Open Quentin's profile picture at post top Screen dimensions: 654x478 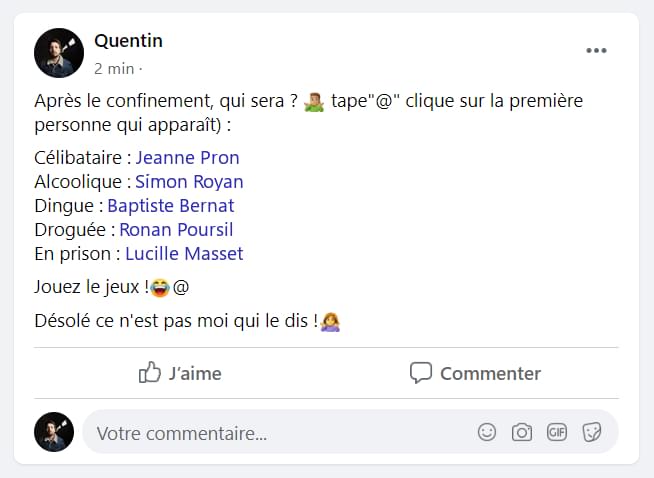tap(59, 53)
